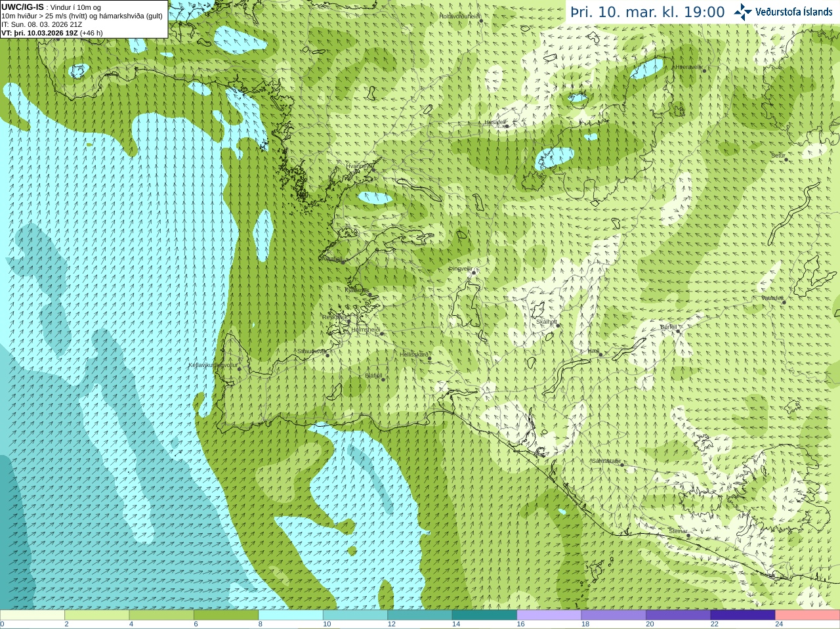Click the legend tick value 8
This screenshot has width=840, height=629.
(x=261, y=624)
